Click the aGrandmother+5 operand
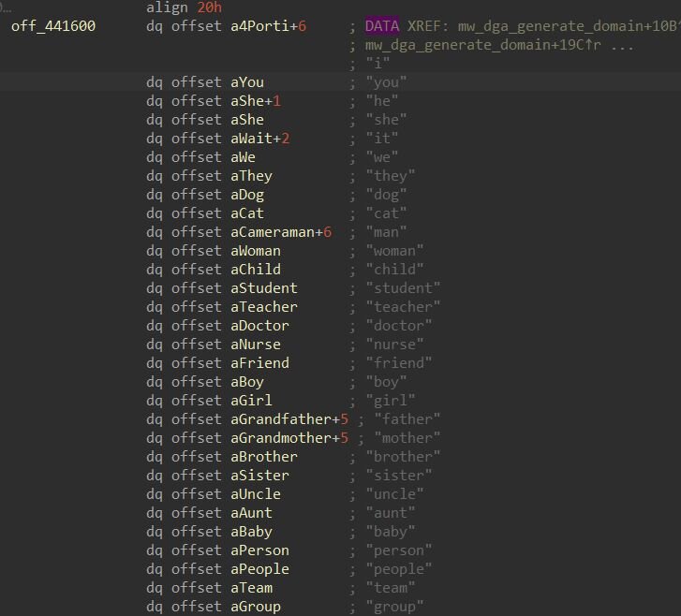Viewport: 681px width, 616px height. [x=289, y=438]
